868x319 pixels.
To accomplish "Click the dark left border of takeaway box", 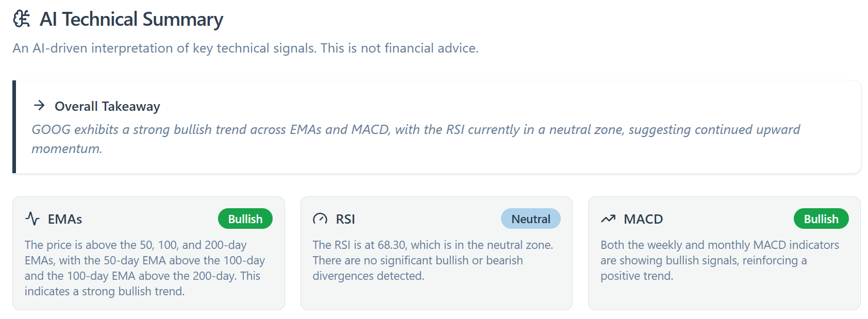I will click(x=14, y=127).
